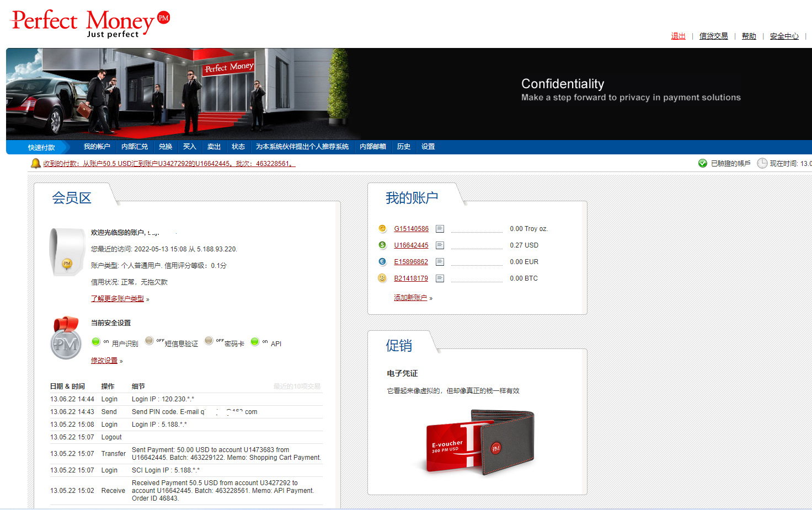The width and height of the screenshot is (812, 510).
Task: Click the 0.00 BTC balance value
Action: click(524, 278)
